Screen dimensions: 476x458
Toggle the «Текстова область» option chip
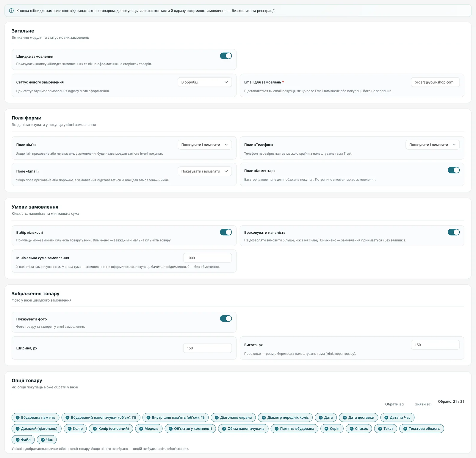coord(422,429)
